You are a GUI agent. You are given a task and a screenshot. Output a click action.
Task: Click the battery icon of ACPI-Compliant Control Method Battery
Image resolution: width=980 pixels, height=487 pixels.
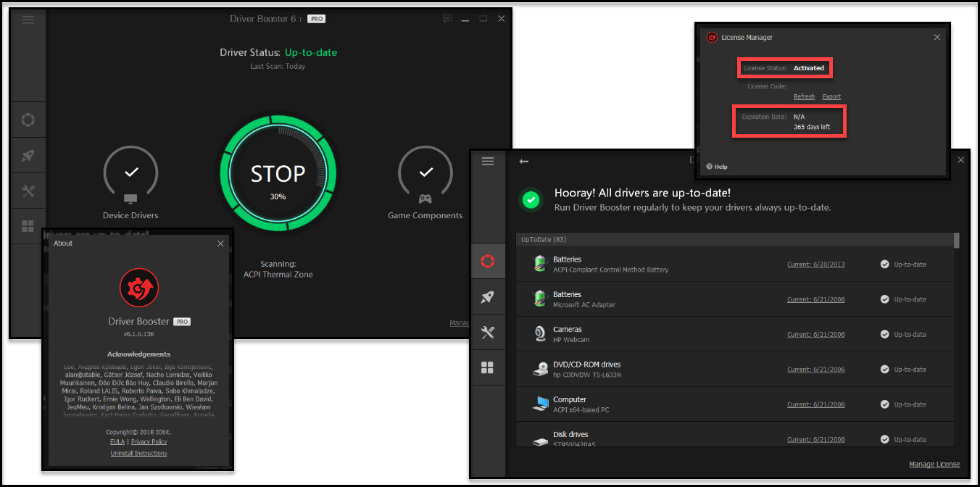540,264
